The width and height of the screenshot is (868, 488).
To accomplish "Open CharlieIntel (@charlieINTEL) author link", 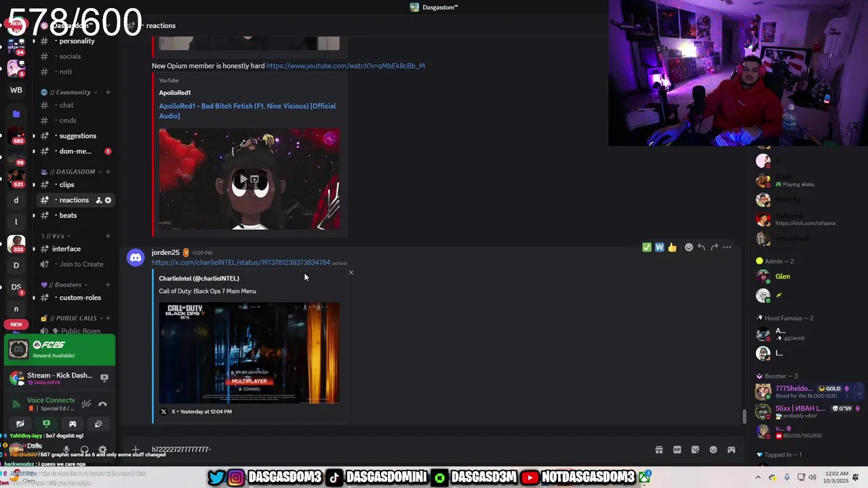I will click(x=199, y=279).
